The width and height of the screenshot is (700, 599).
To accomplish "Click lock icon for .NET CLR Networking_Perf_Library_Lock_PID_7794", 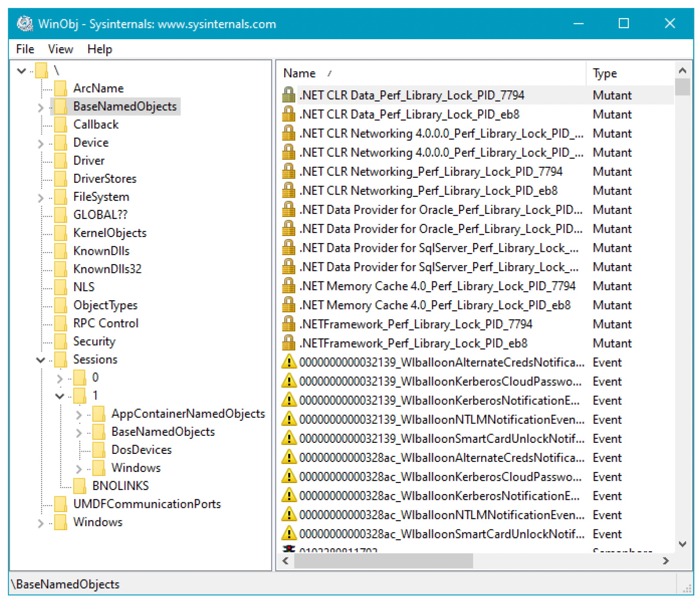I will (x=289, y=171).
